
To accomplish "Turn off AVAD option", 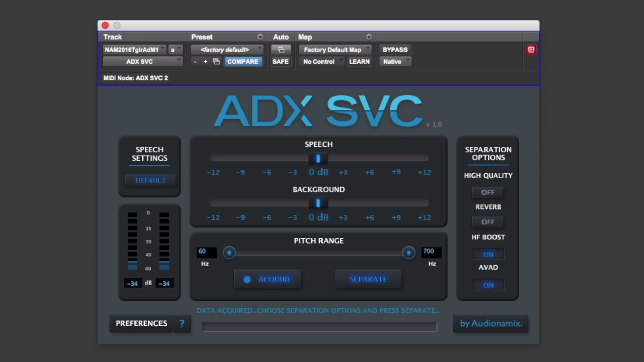I will click(x=488, y=285).
